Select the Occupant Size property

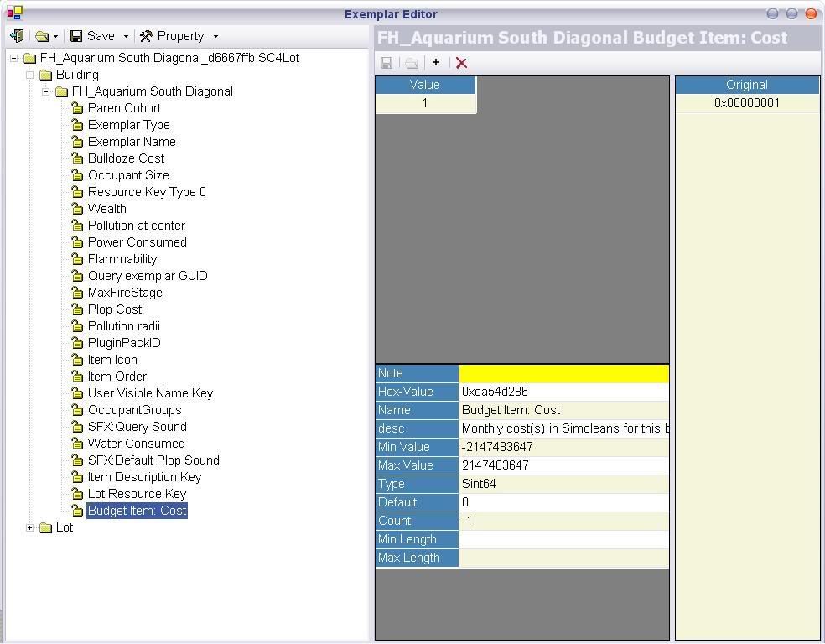click(x=128, y=175)
